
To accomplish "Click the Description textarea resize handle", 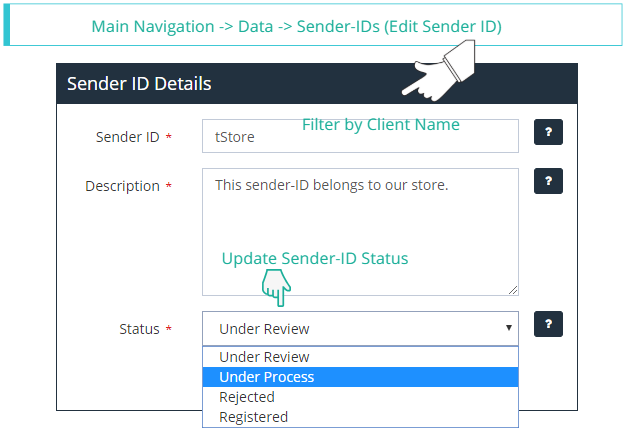I will pyautogui.click(x=513, y=290).
